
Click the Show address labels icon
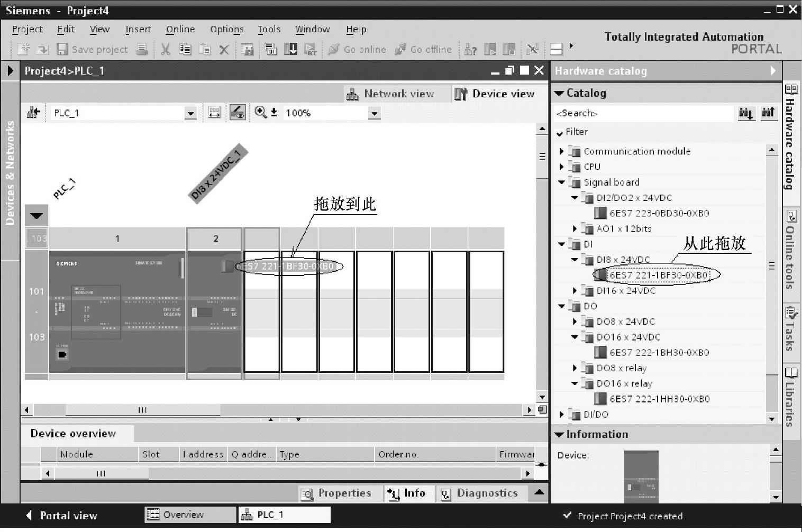tap(214, 113)
